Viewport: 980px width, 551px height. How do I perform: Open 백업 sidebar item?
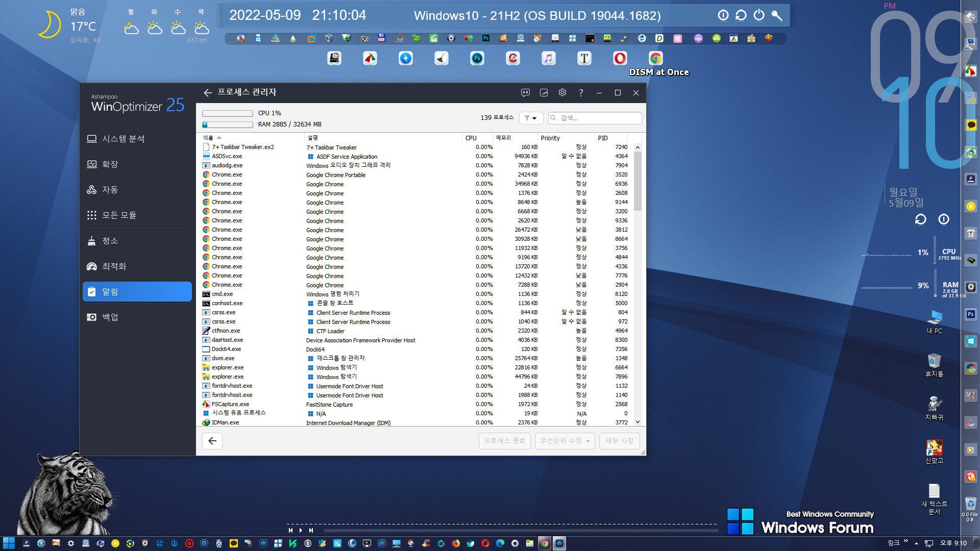tap(137, 317)
